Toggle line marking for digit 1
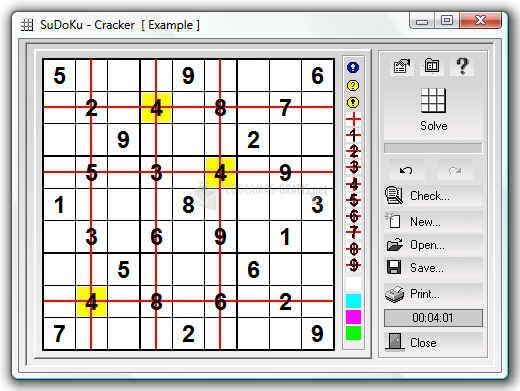This screenshot has width=520, height=391. click(353, 135)
